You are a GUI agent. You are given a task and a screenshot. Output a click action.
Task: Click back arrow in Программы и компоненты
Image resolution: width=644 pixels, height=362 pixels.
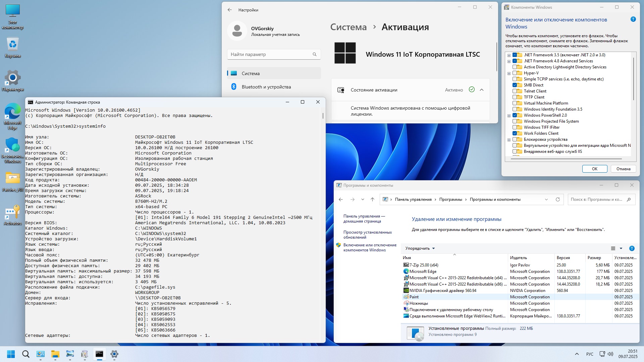[341, 199]
